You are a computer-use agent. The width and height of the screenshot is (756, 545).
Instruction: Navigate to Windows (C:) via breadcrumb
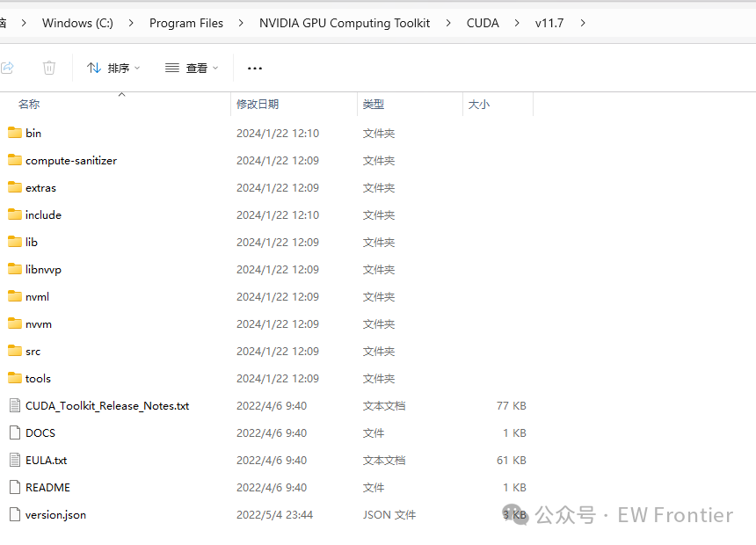pos(77,23)
